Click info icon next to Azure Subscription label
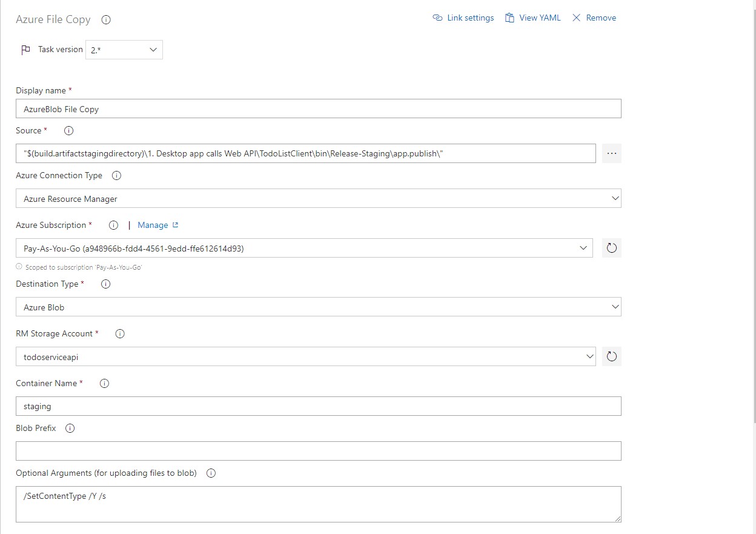This screenshot has width=756, height=534. (113, 225)
